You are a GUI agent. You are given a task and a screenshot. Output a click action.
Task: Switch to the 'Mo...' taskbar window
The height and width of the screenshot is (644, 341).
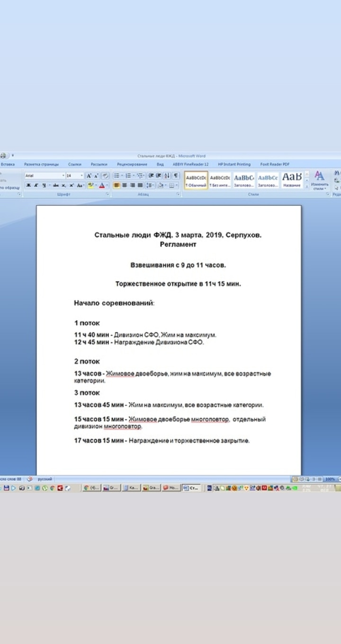171,488
